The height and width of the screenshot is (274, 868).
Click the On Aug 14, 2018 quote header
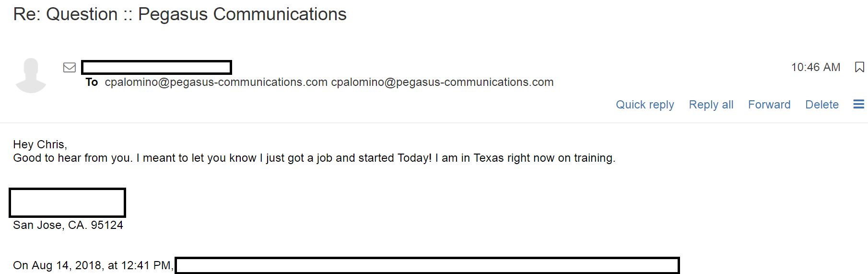click(x=93, y=265)
